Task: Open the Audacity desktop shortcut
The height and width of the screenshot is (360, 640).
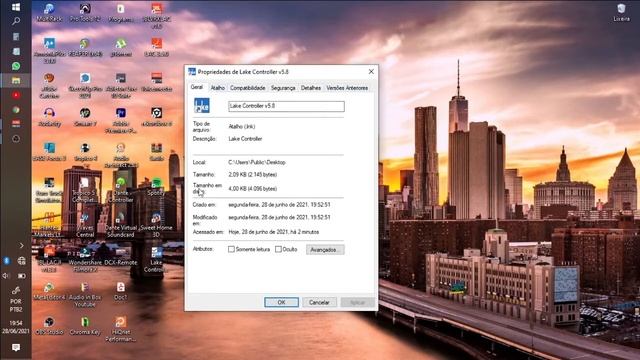Action: click(x=49, y=116)
